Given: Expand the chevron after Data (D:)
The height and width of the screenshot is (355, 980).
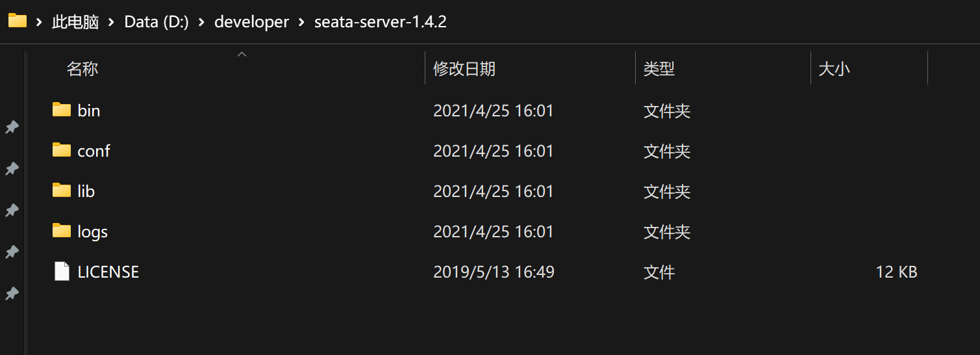Looking at the screenshot, I should [x=201, y=22].
